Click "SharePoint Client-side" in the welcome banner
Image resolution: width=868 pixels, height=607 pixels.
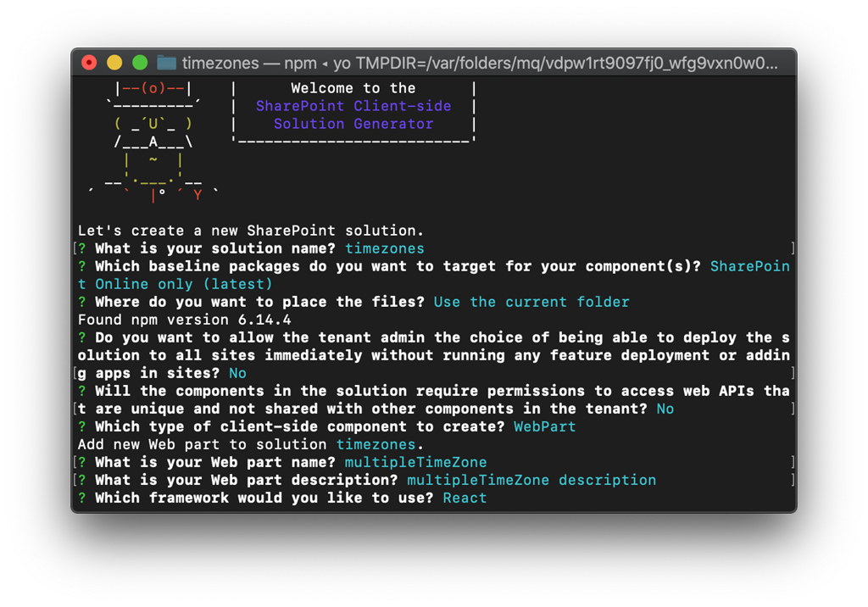[353, 106]
